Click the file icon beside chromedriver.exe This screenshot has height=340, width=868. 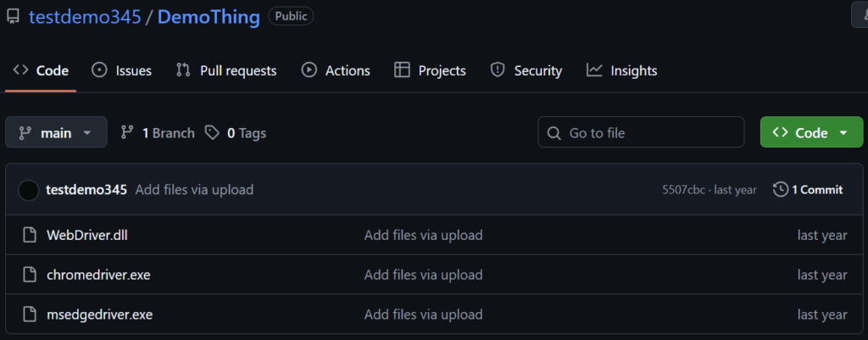point(30,275)
